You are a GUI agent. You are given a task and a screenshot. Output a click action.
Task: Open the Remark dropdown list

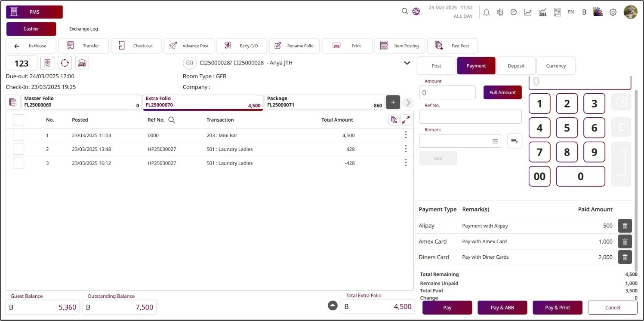(x=495, y=141)
